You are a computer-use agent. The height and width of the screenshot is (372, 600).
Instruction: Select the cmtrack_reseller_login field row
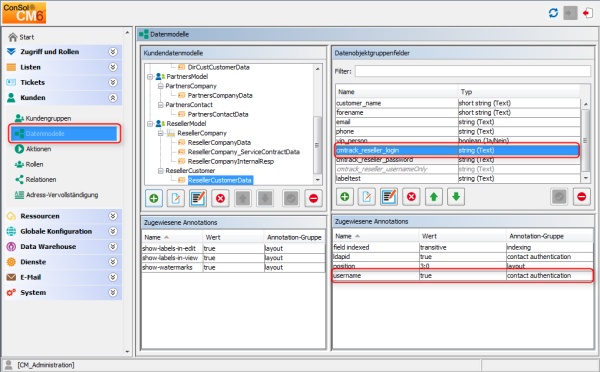click(x=458, y=150)
